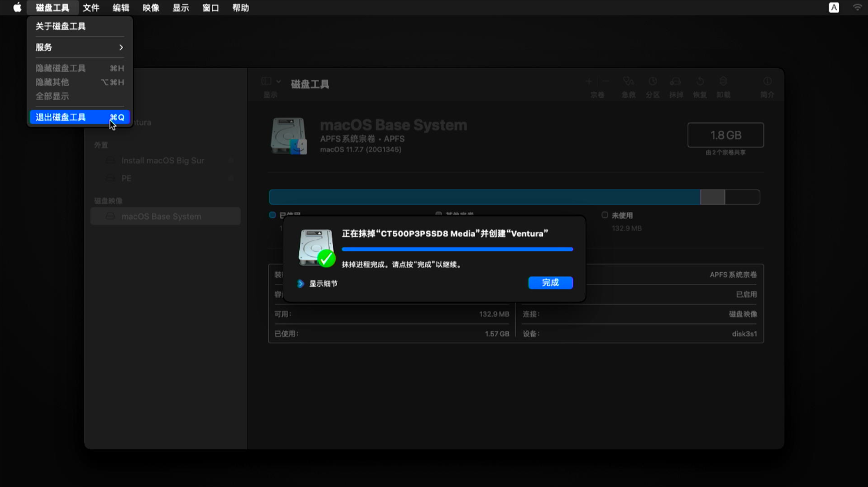
Task: Click the Ventura volume in sidebar
Action: [165, 122]
